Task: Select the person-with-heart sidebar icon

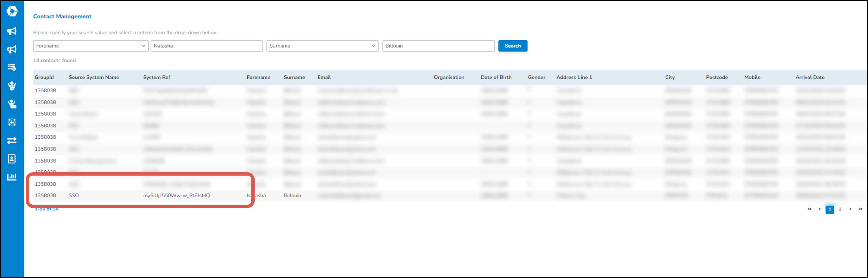Action: click(12, 86)
